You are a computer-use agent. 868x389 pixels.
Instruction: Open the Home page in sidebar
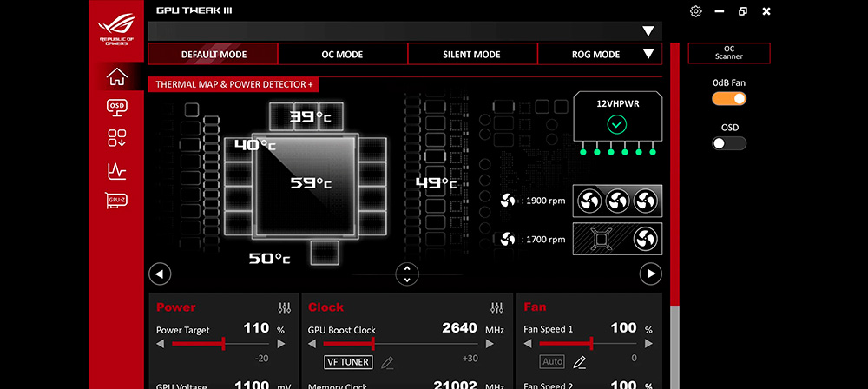pyautogui.click(x=117, y=76)
